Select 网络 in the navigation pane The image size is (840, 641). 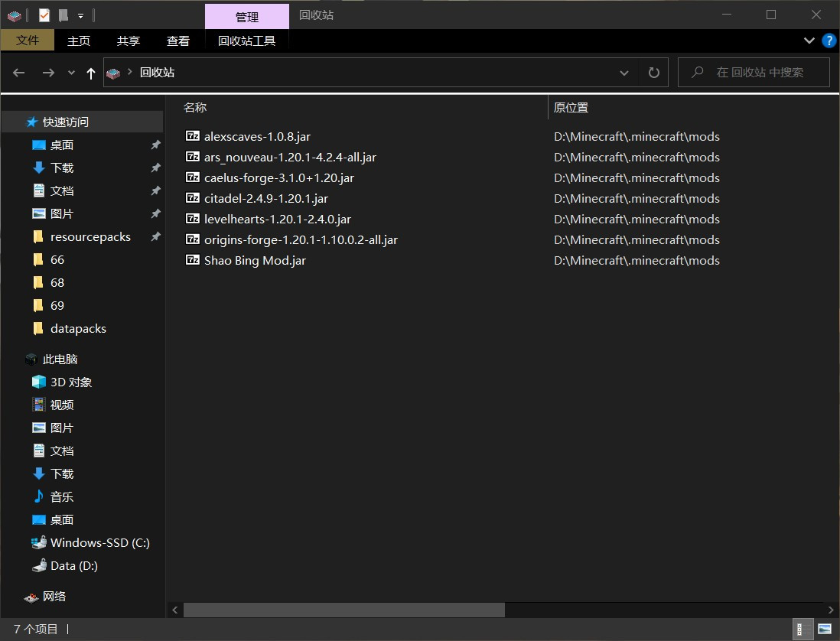pyautogui.click(x=54, y=597)
